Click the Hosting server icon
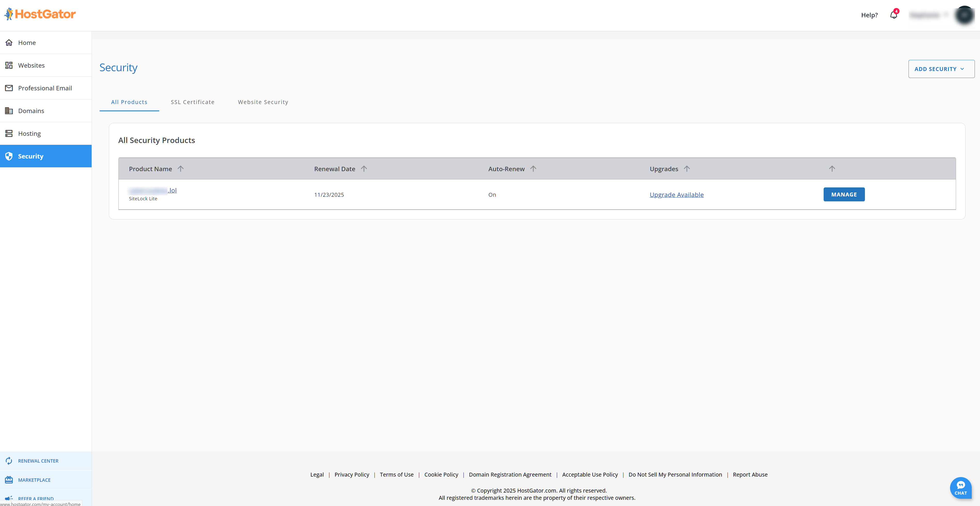The height and width of the screenshot is (506, 980). (x=9, y=134)
